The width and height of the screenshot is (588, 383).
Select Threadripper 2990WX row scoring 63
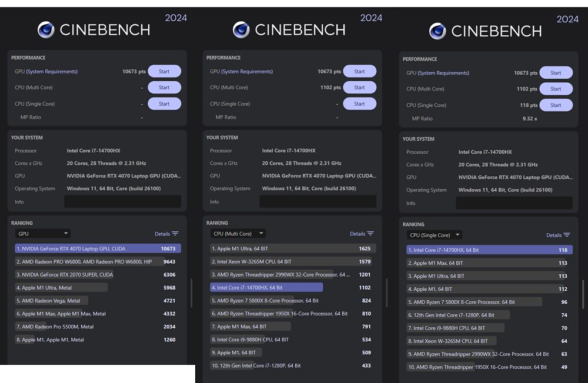490,354
